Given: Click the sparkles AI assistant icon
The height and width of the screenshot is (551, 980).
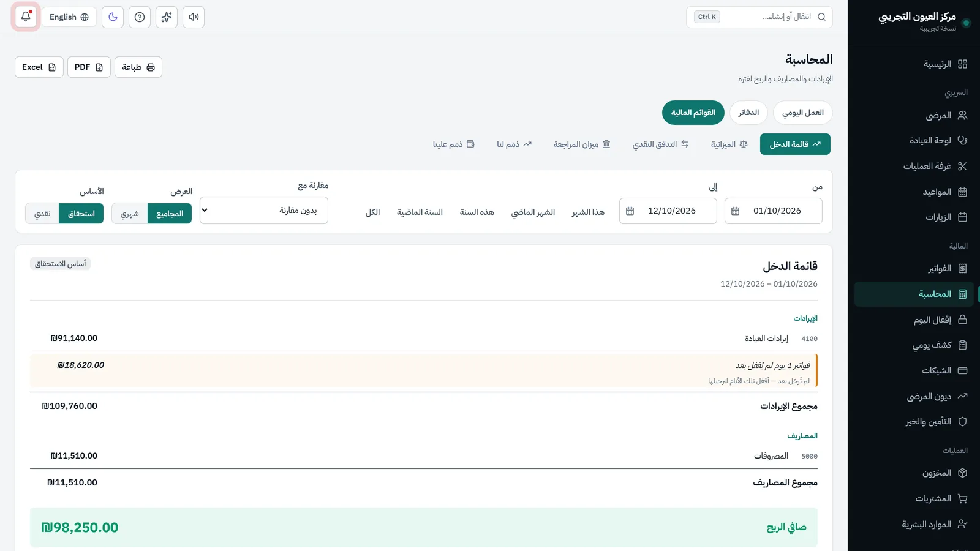Looking at the screenshot, I should coord(167,17).
